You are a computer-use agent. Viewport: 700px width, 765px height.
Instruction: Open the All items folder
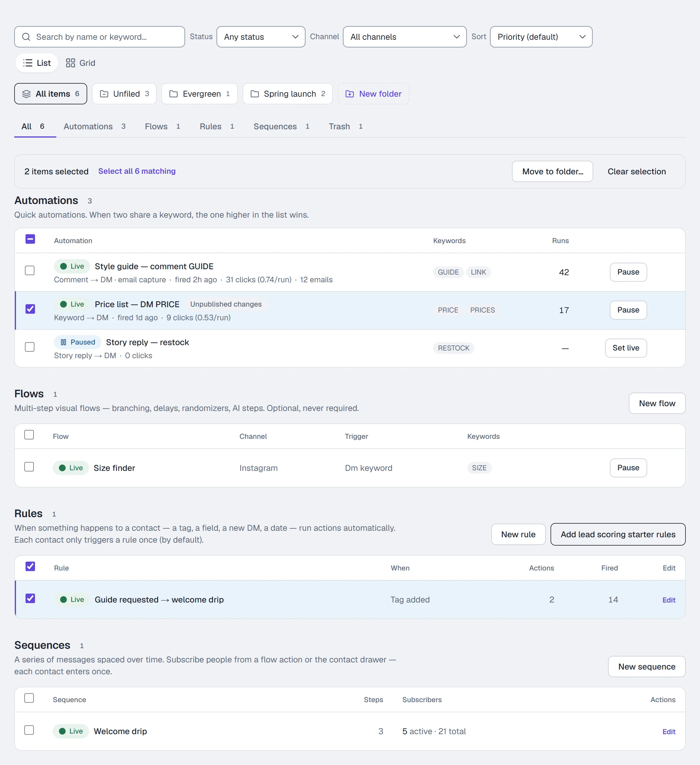pyautogui.click(x=50, y=94)
